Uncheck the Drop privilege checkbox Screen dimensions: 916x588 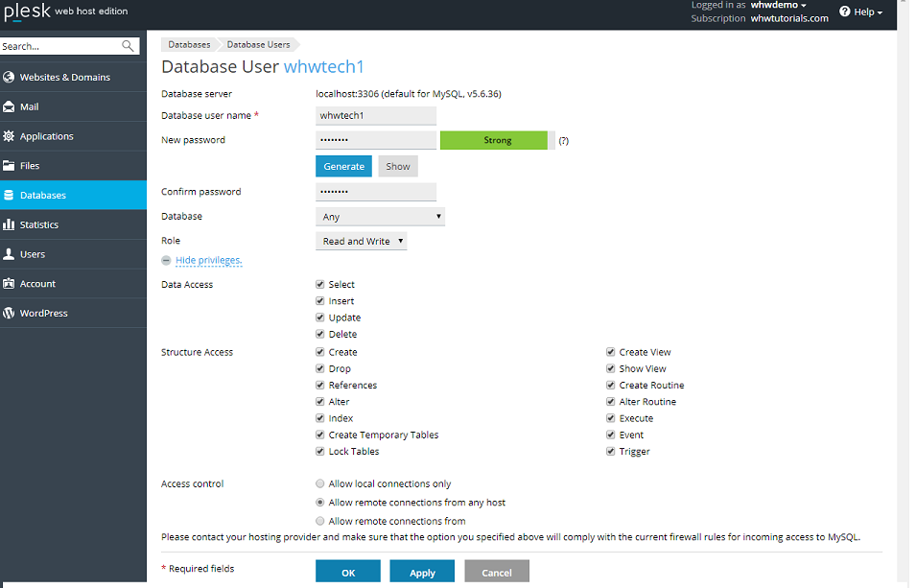(x=320, y=368)
